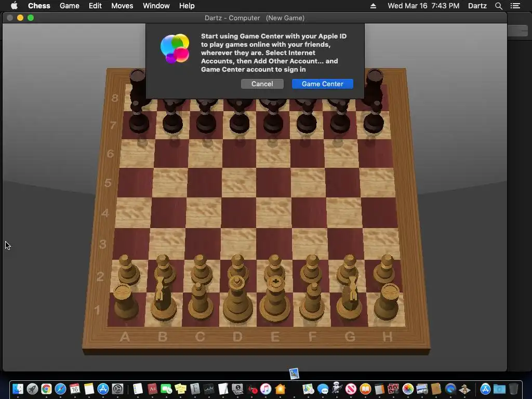This screenshot has height=399, width=532.
Task: Click the bouncing Preview icon above the Dock
Action: (x=294, y=374)
